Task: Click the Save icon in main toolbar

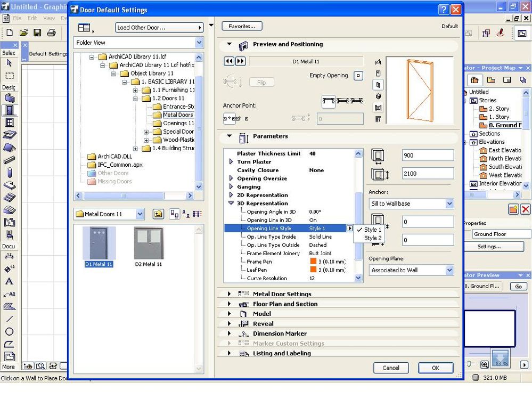Action: tap(37, 32)
